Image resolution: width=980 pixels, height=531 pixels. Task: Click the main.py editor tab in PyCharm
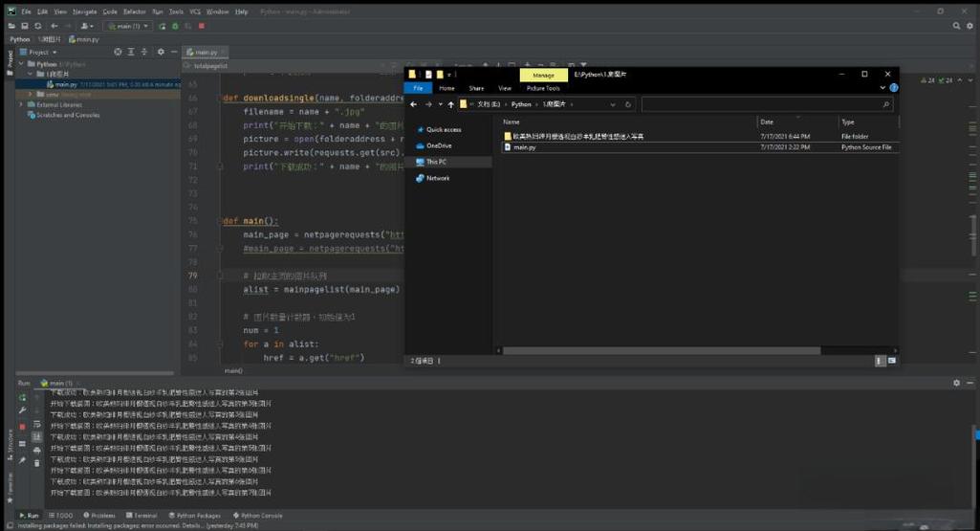[206, 52]
